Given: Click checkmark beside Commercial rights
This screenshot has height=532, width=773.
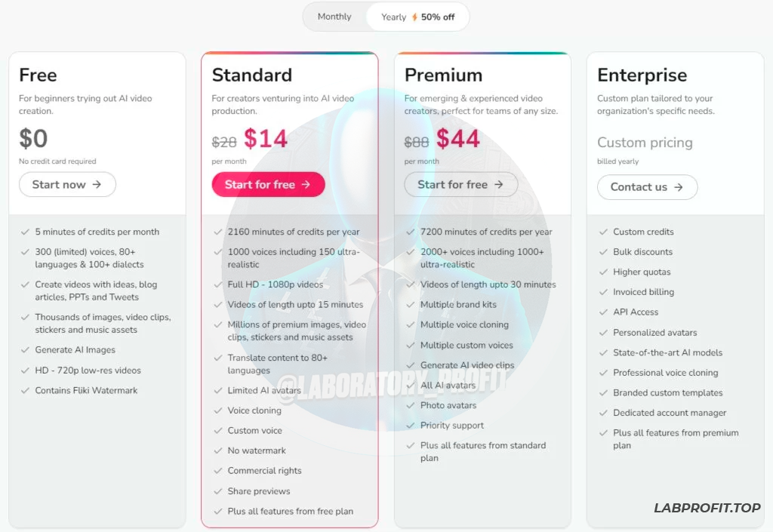Looking at the screenshot, I should point(218,471).
